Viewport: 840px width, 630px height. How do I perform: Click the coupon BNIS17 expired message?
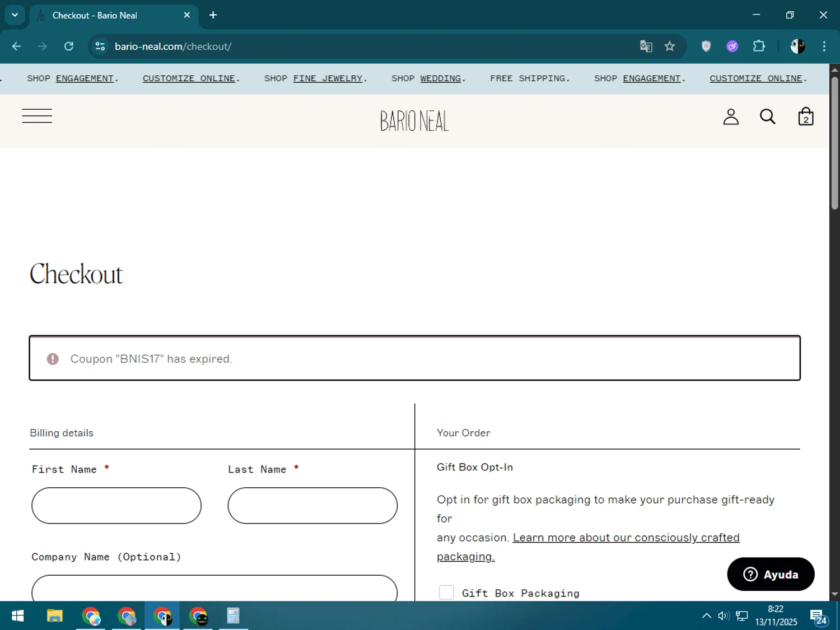(x=151, y=359)
